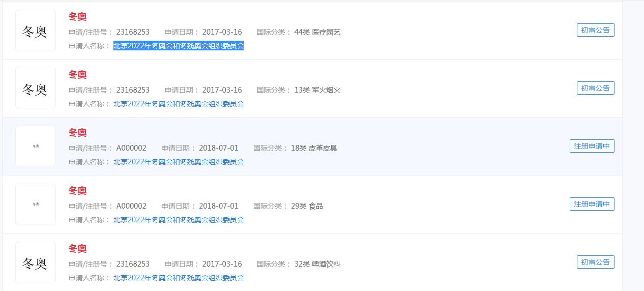644x291 pixels.
Task: Click 初审公告 status for 13类 军火烟火
Action: pyautogui.click(x=596, y=88)
